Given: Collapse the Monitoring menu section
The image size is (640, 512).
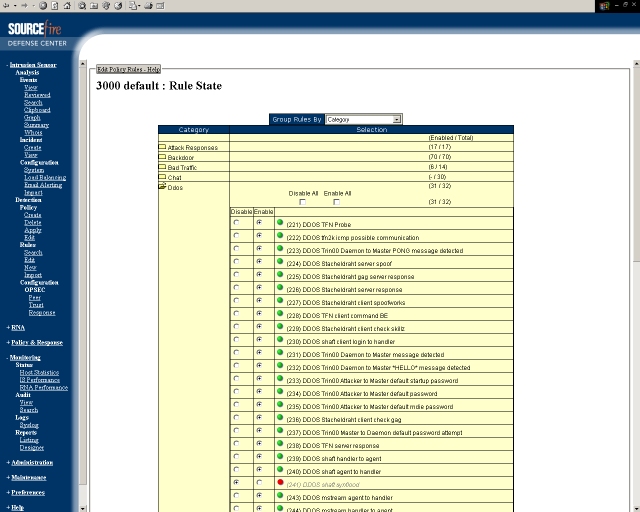Looking at the screenshot, I should pyautogui.click(x=23, y=357).
